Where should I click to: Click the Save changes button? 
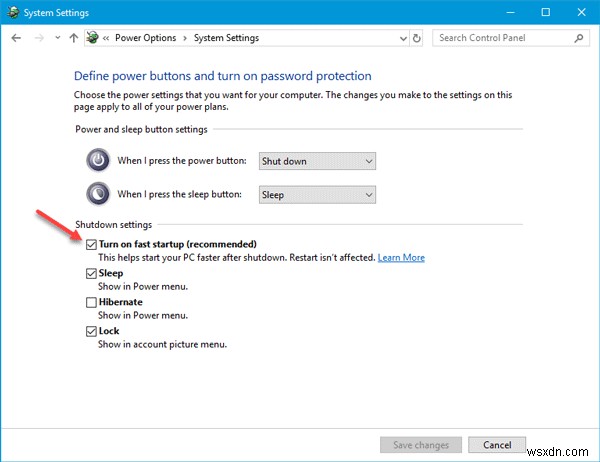[x=421, y=445]
